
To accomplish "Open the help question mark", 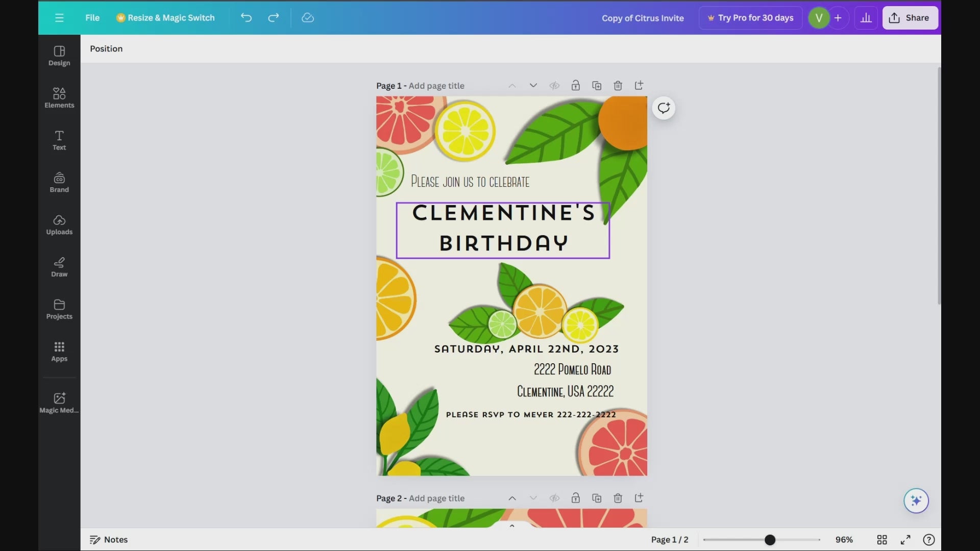I will [929, 540].
